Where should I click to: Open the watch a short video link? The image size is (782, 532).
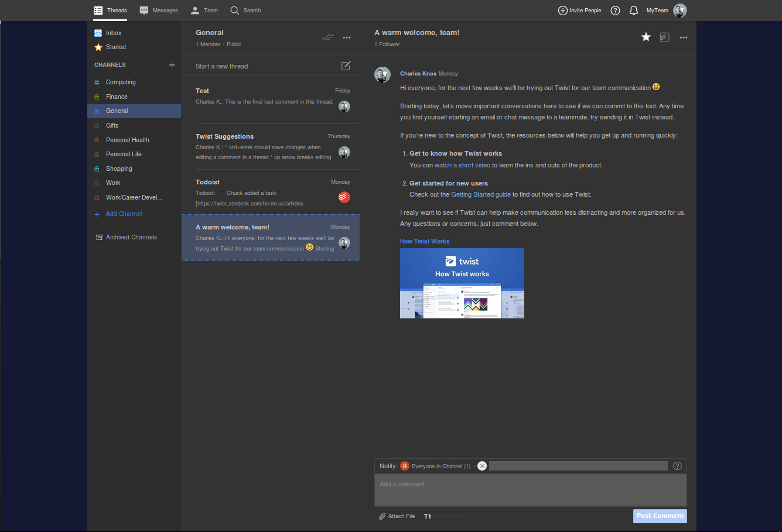point(462,165)
